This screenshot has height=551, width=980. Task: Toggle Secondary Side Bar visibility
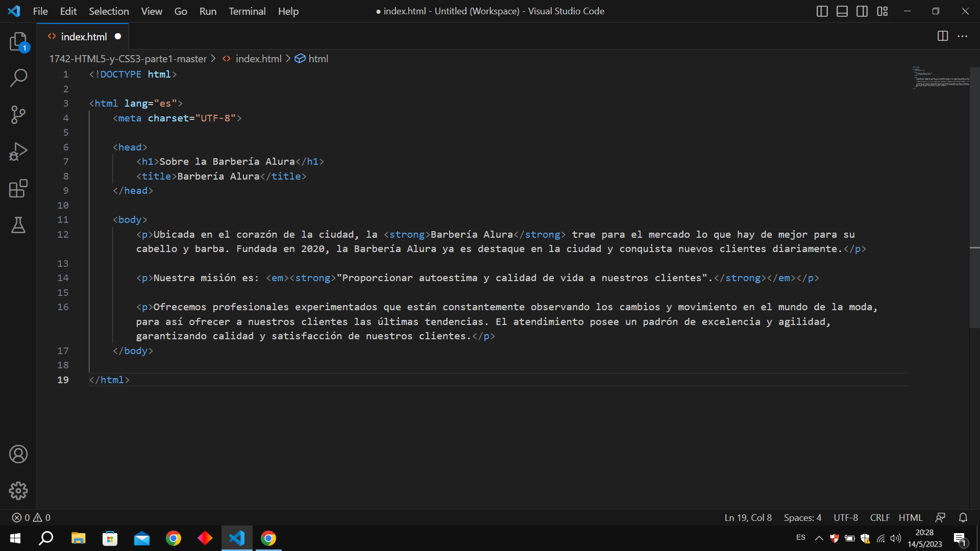pyautogui.click(x=862, y=11)
